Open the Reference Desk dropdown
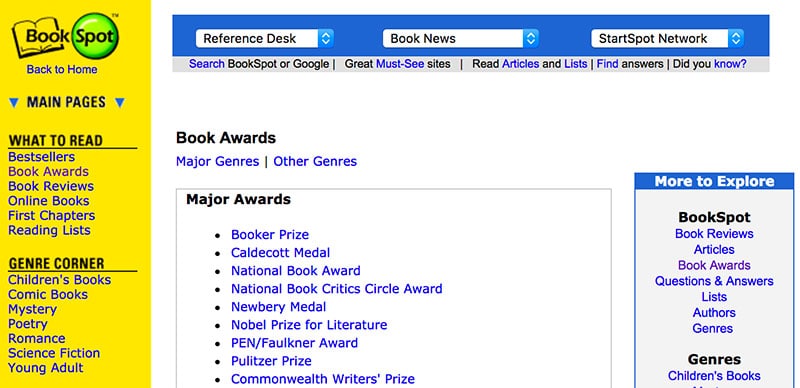800x388 pixels. (264, 39)
